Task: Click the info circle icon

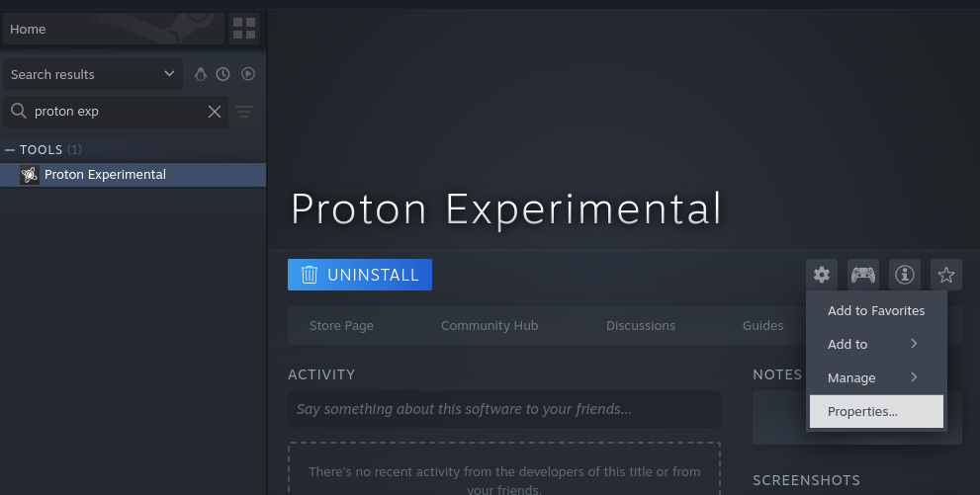Action: (x=904, y=275)
